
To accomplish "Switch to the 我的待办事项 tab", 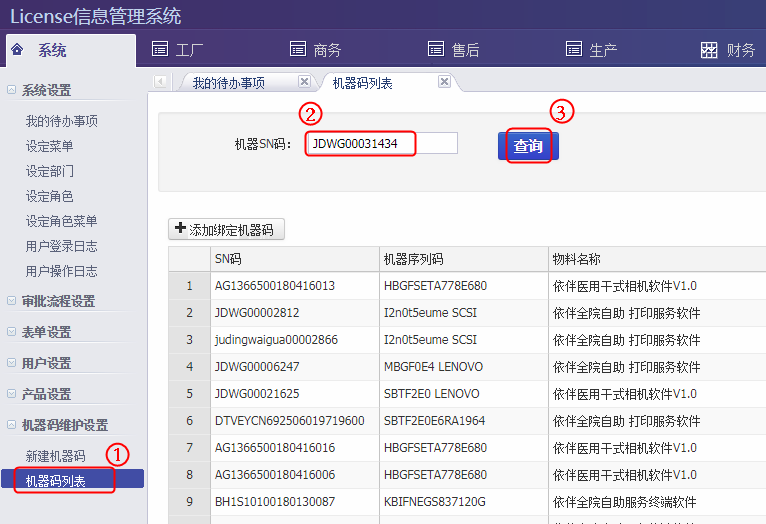I will pyautogui.click(x=229, y=83).
